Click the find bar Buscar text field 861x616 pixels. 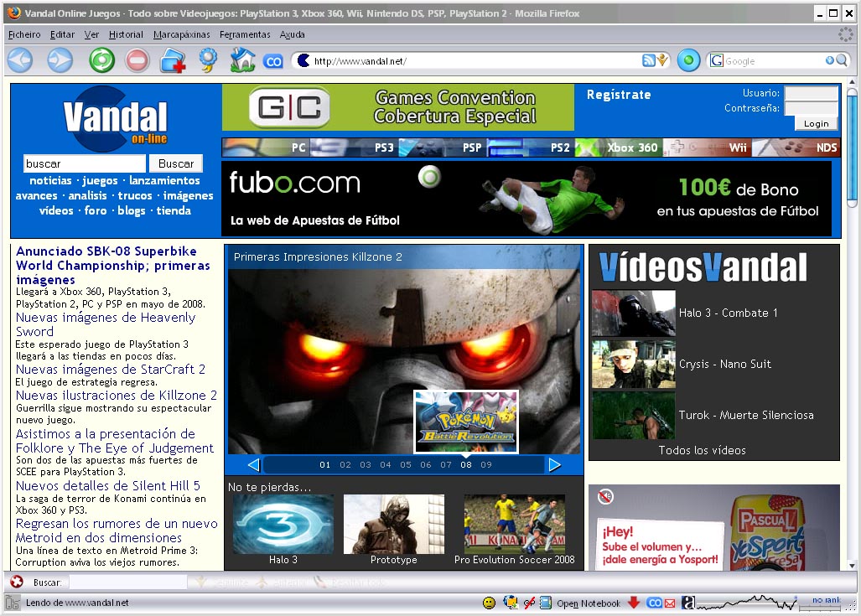tap(127, 582)
